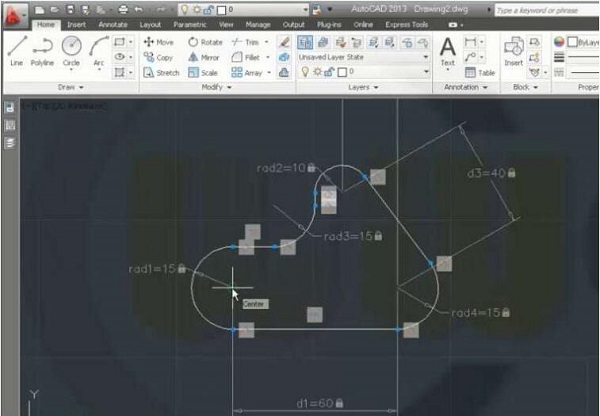
Task: Click the Copy tool
Action: (x=158, y=57)
